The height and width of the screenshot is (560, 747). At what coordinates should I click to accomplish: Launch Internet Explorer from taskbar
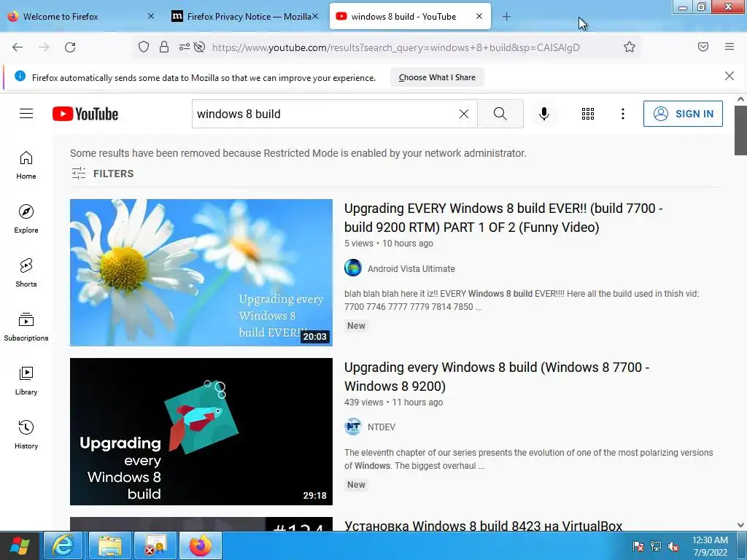click(63, 545)
